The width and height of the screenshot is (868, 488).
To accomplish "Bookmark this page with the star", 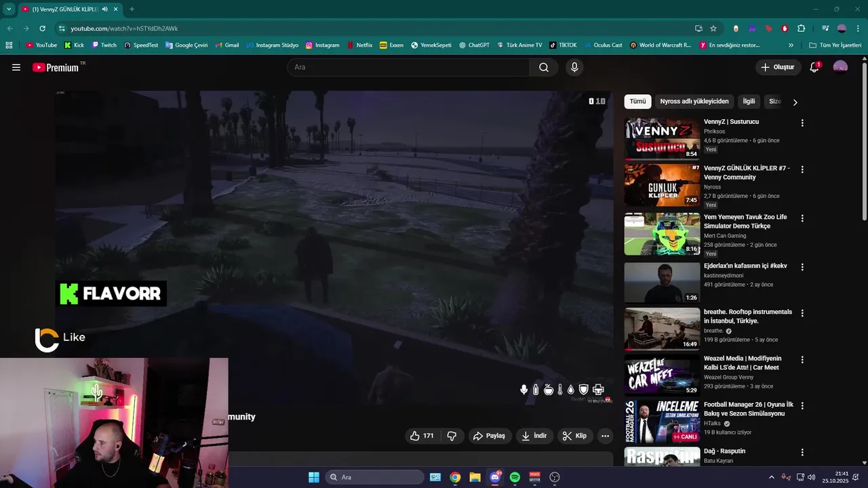I will coord(713,28).
